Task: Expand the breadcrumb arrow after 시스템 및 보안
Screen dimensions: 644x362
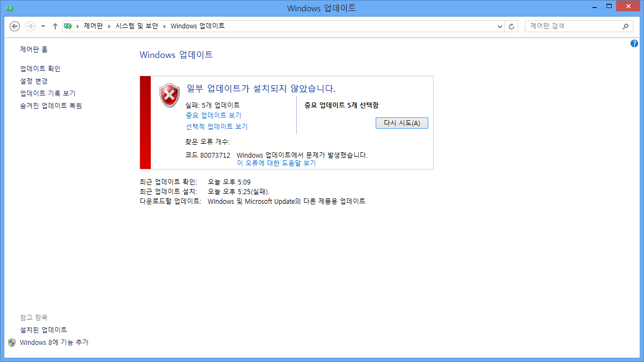Action: pos(165,26)
